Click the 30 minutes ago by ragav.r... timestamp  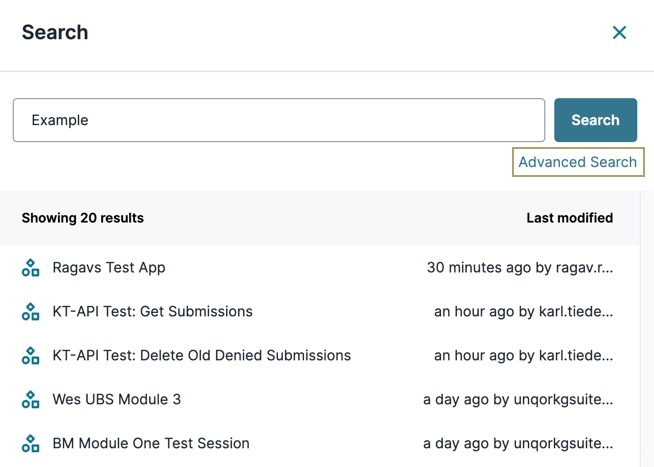[x=520, y=268]
